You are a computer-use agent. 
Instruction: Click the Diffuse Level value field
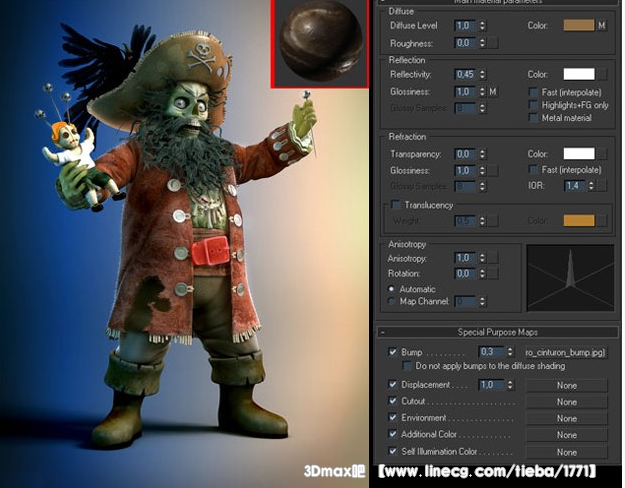(465, 26)
